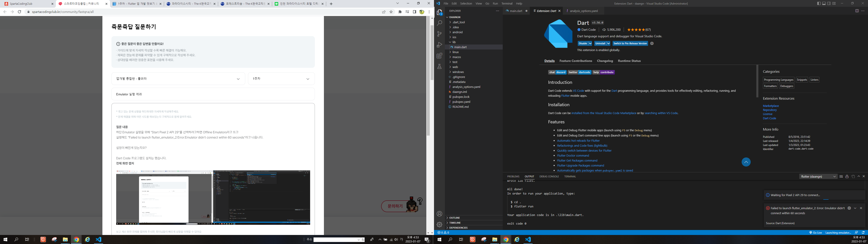Screen dimensions: 868x244
Task: Open the Selection menu in VS Code
Action: 466,3
